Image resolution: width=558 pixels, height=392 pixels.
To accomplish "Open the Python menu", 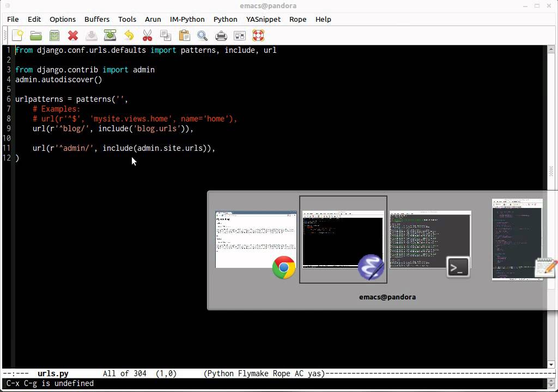I will (225, 19).
